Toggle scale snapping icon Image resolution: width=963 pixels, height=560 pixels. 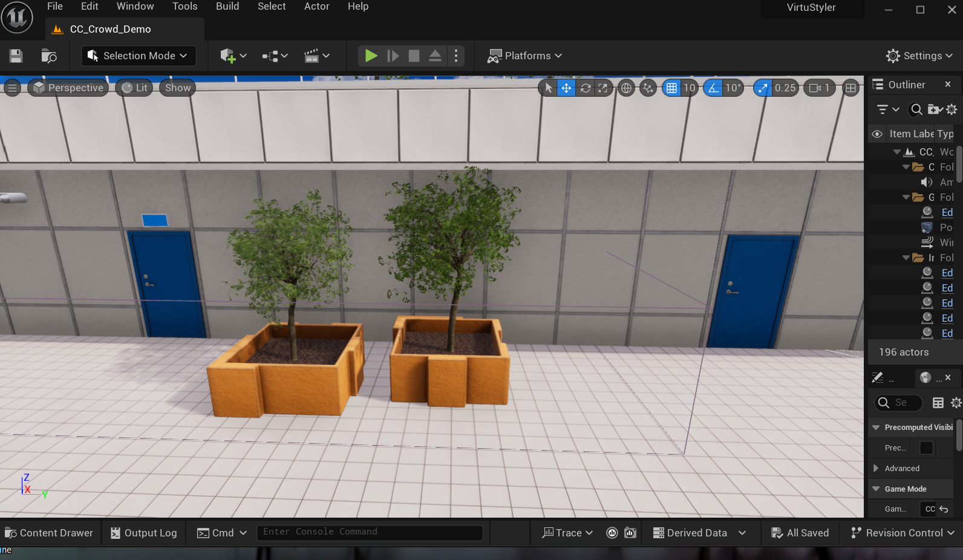click(x=763, y=88)
